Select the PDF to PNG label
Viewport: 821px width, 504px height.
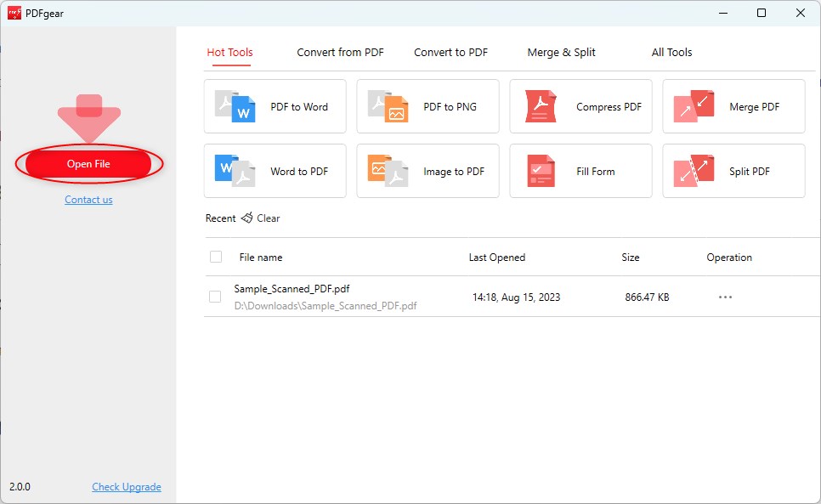[450, 107]
